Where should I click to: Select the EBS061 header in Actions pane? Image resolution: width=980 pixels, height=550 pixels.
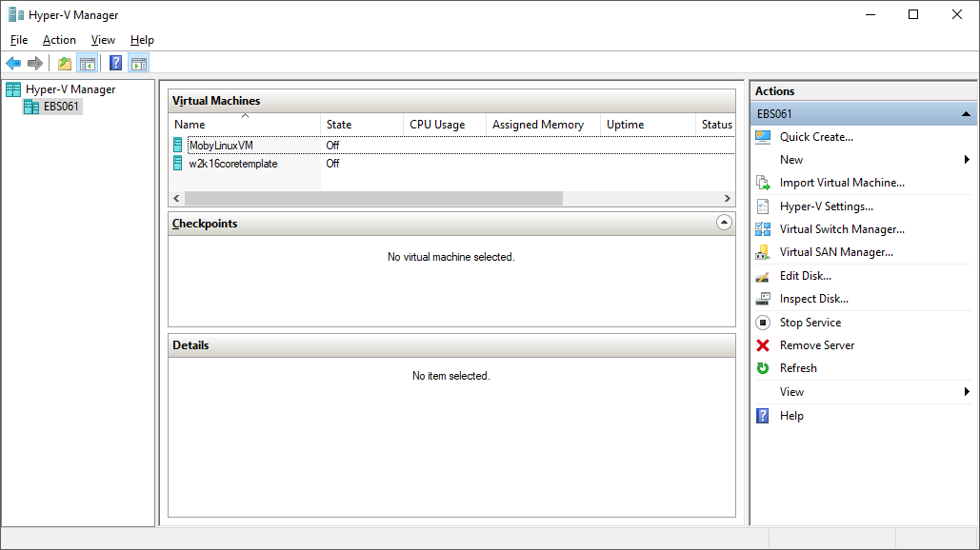click(x=863, y=113)
